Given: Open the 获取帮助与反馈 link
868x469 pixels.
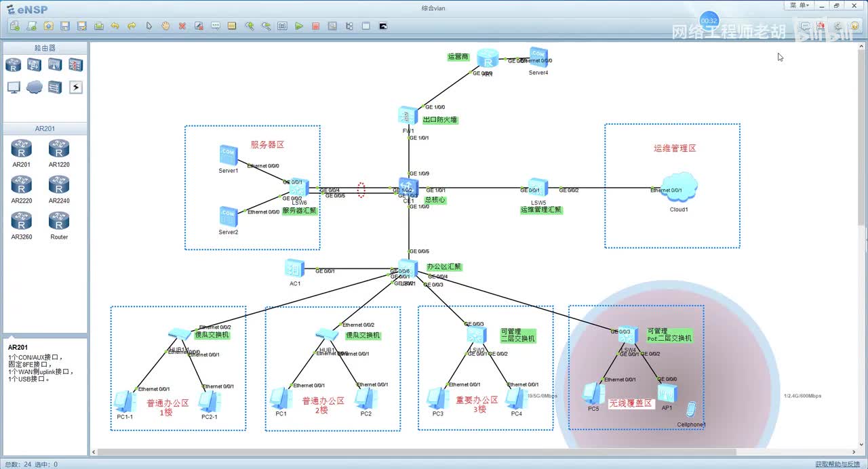Looking at the screenshot, I should click(837, 464).
